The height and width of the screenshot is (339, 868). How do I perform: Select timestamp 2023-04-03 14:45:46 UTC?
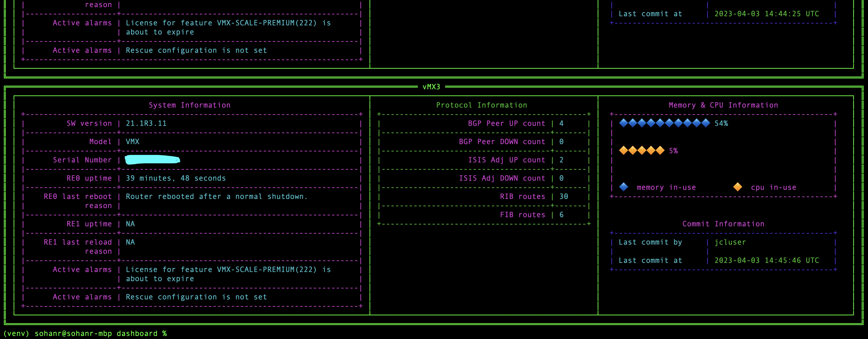[767, 260]
